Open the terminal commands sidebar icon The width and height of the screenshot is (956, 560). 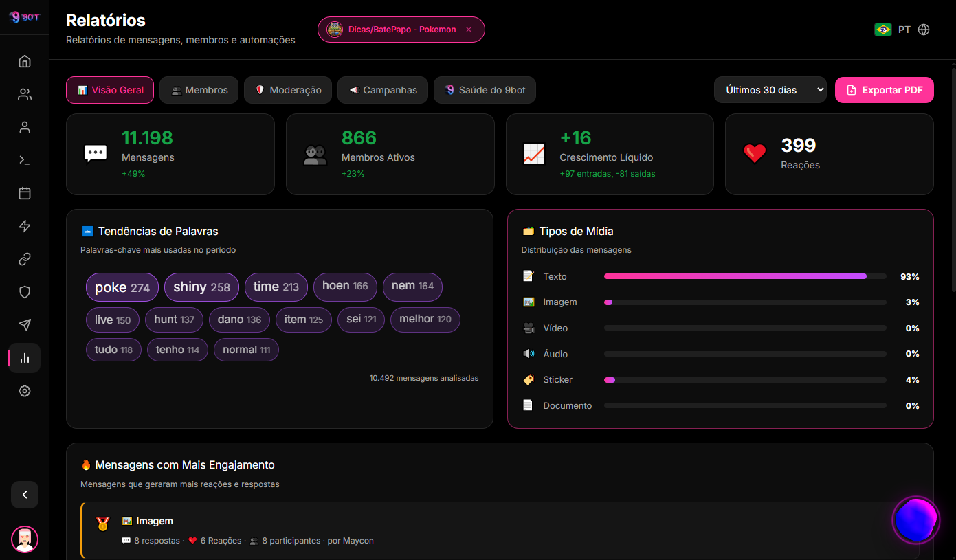click(25, 160)
